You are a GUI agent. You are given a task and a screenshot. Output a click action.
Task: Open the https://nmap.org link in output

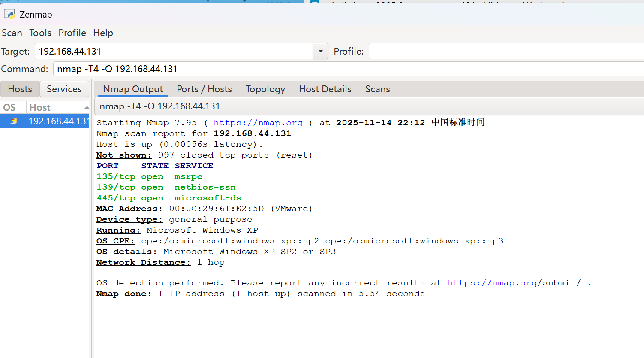(x=258, y=123)
